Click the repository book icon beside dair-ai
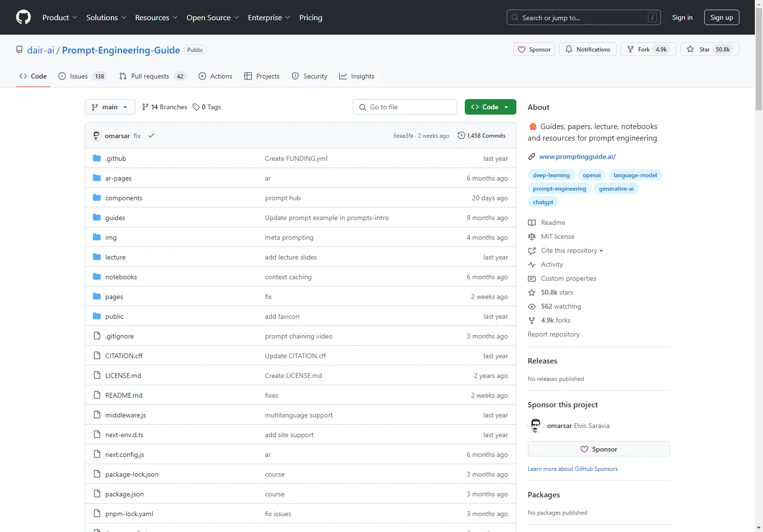The image size is (763, 532). click(19, 50)
